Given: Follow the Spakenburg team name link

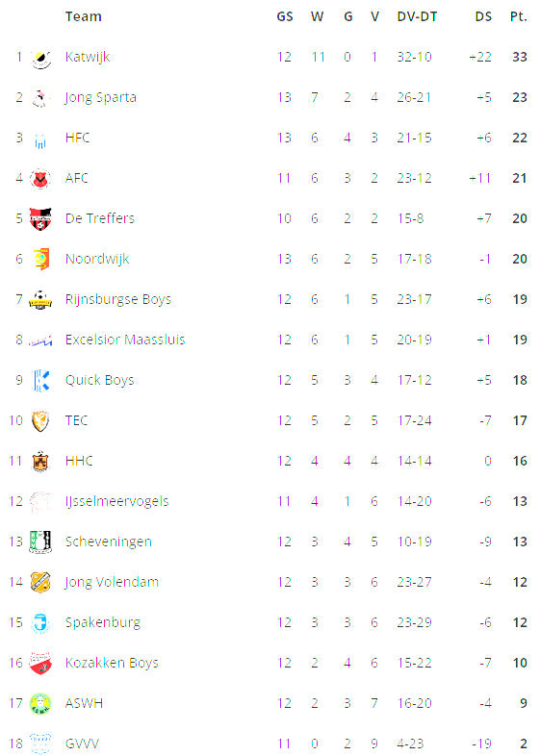Looking at the screenshot, I should click(x=103, y=623).
